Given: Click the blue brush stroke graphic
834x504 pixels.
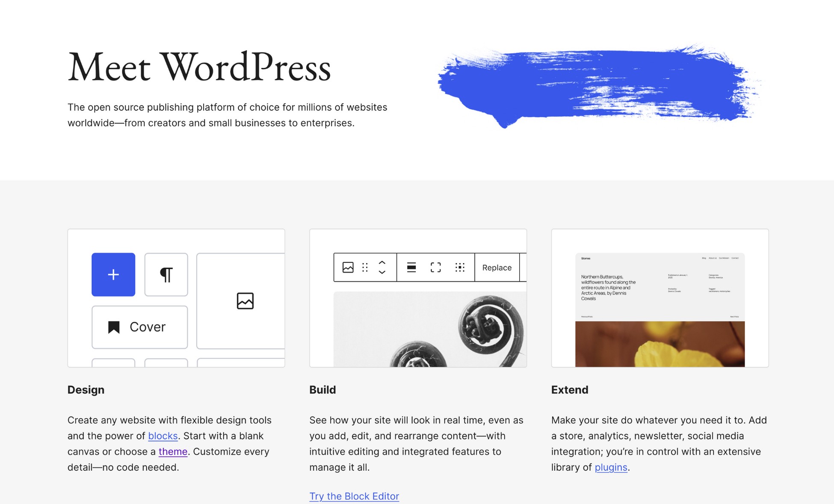Looking at the screenshot, I should 594,85.
